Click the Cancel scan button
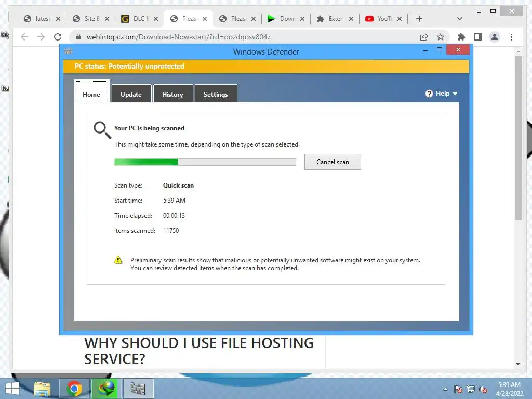The image size is (532, 399). coord(332,162)
